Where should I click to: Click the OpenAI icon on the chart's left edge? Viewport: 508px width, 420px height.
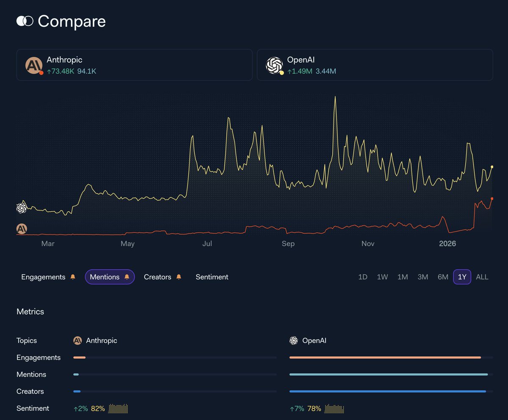21,208
